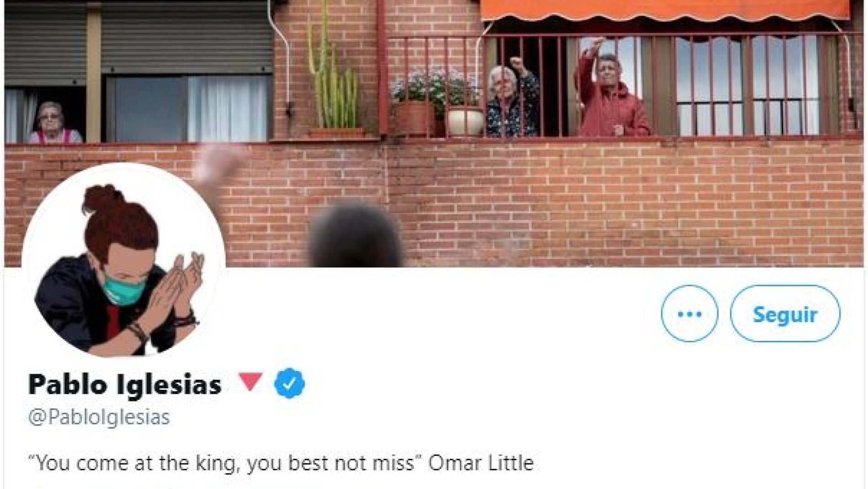
Task: Click the red downward triangle emoji
Action: (250, 382)
